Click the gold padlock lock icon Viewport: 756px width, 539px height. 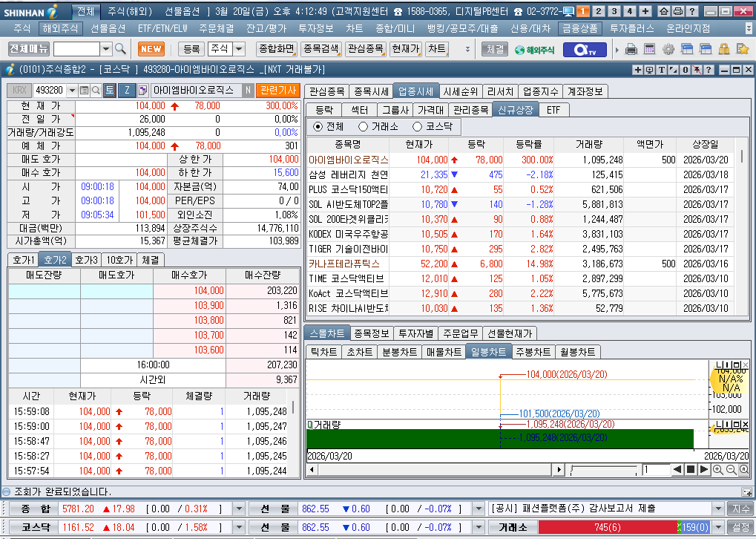723,49
